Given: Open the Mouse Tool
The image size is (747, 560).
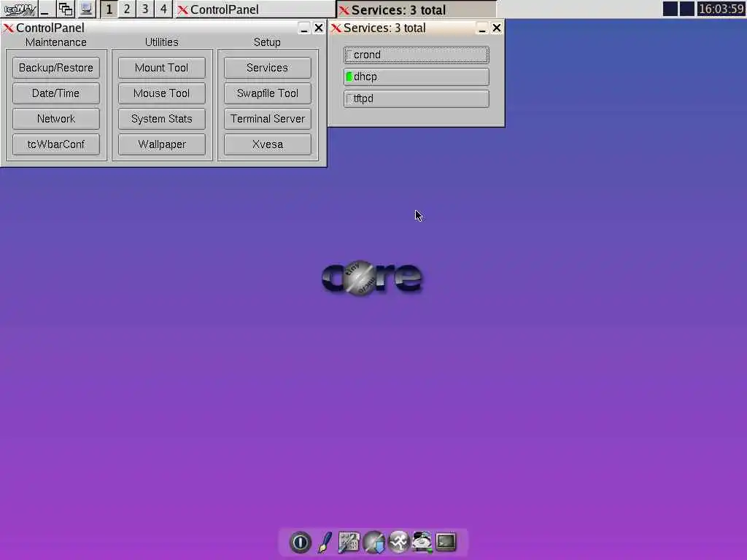Looking at the screenshot, I should 161,93.
